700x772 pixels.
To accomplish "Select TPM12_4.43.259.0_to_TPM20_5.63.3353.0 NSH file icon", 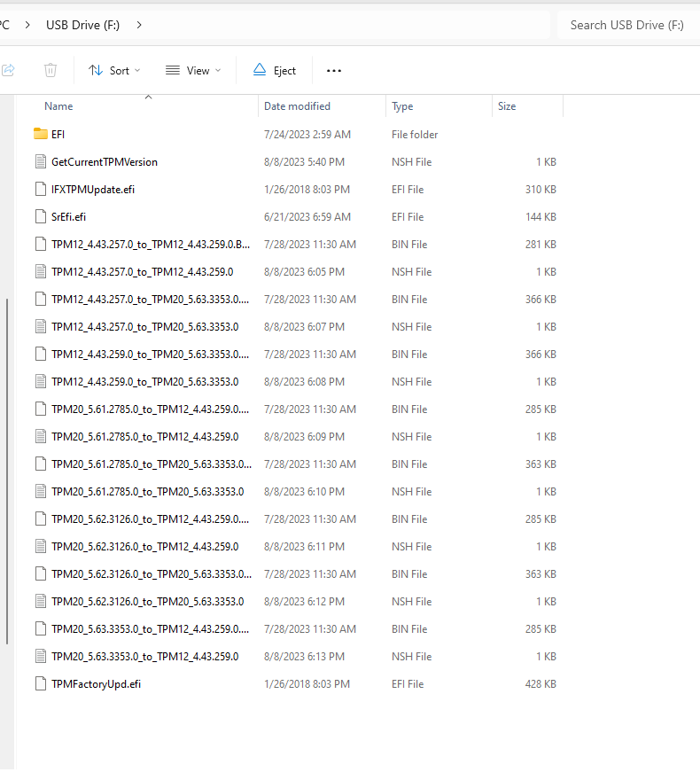I will pyautogui.click(x=41, y=382).
